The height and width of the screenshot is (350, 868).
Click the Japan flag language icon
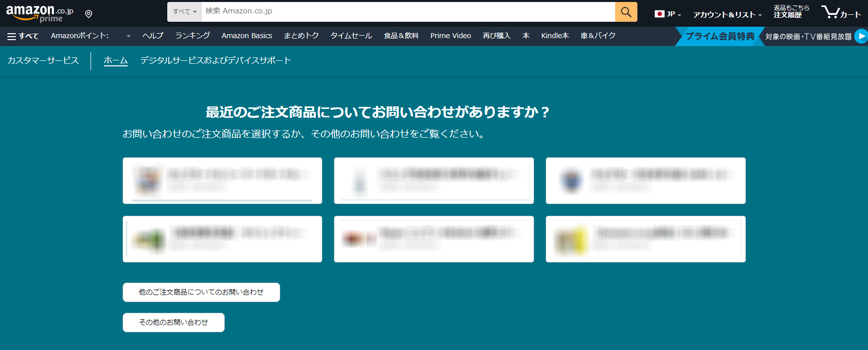coord(659,14)
